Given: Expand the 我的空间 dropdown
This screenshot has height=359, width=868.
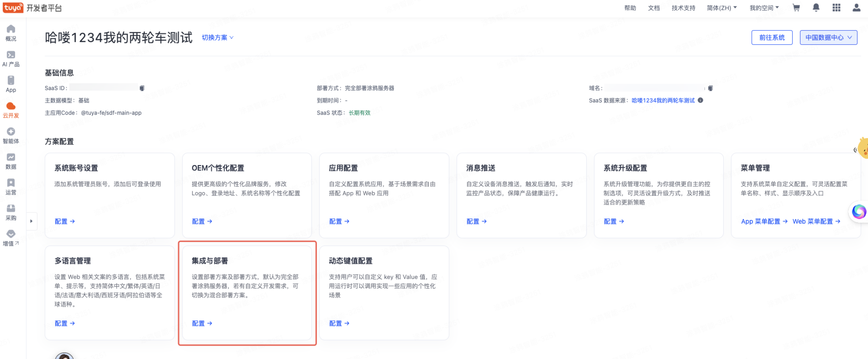Looking at the screenshot, I should (763, 7).
